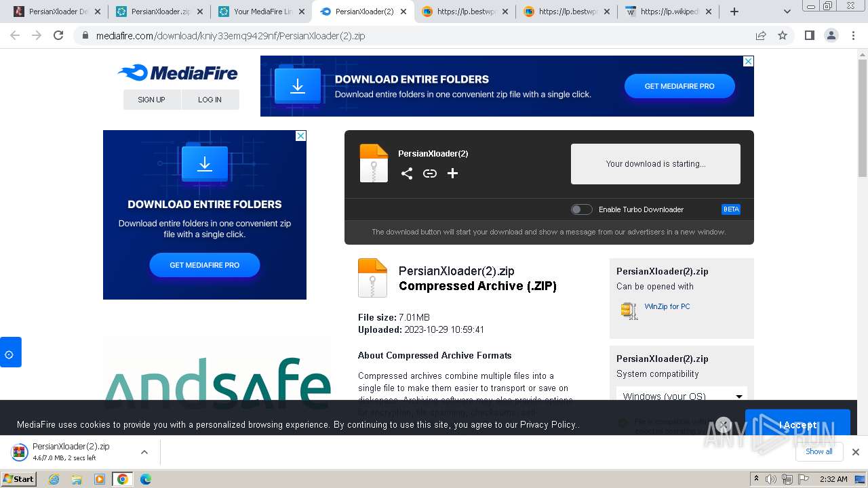Open the tab search chevron

point(787,12)
